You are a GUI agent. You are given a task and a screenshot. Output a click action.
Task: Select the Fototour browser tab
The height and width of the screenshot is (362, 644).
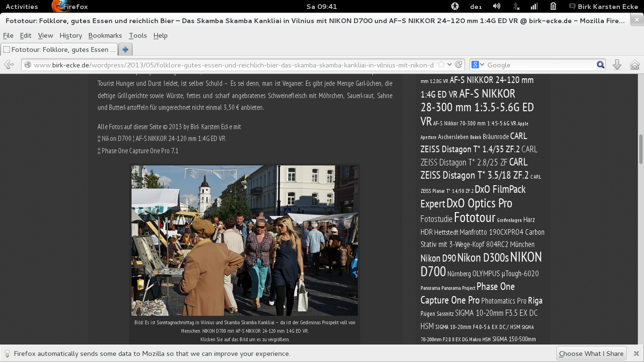click(59, 49)
